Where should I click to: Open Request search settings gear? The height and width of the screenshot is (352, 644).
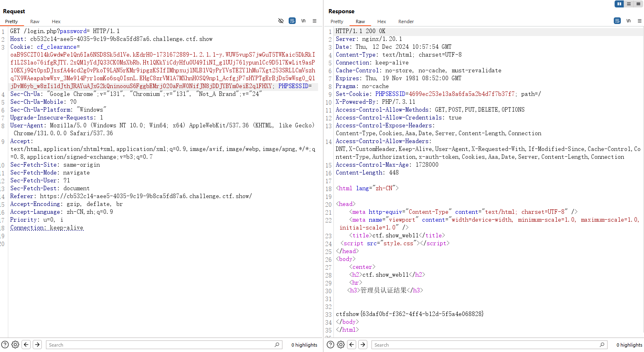[15, 345]
